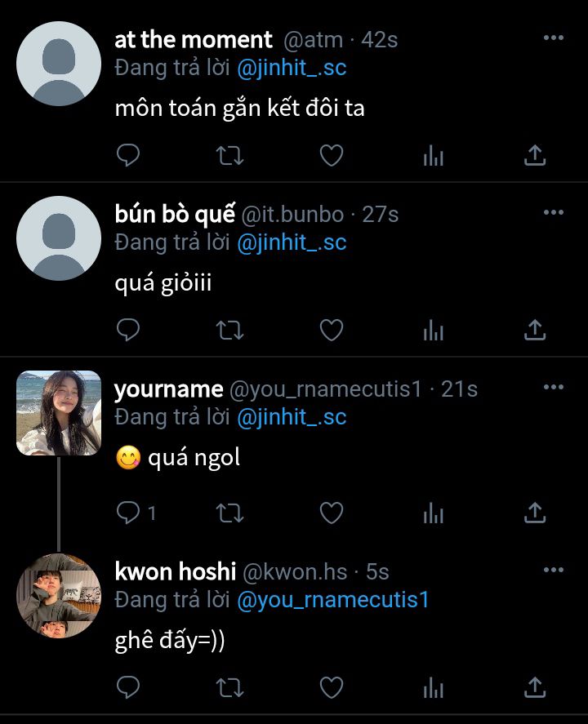
Task: Share kwon hoshi's reply
Action: tap(534, 686)
